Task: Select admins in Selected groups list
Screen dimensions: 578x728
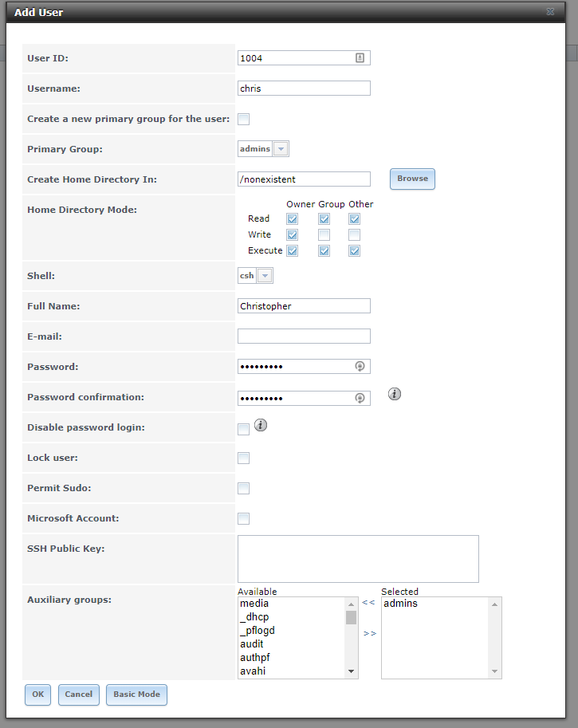Action: 400,604
